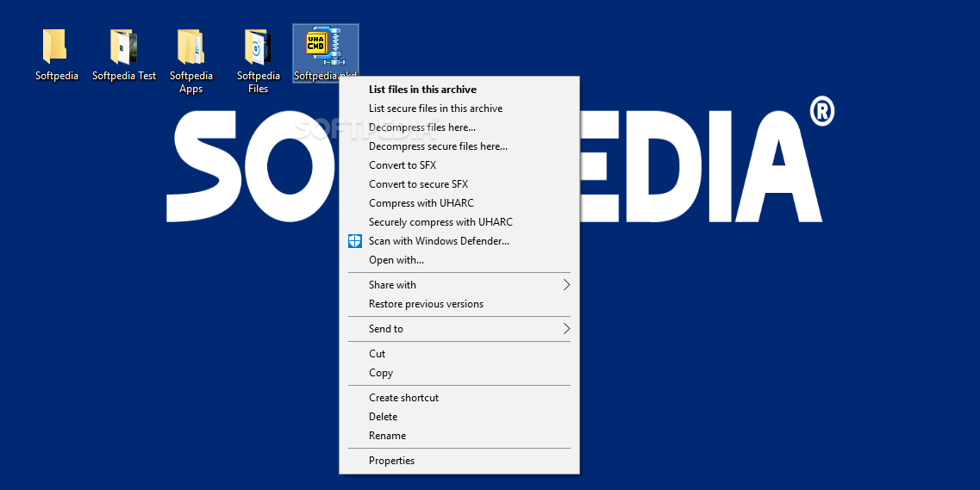Open Properties from the context menu
The height and width of the screenshot is (490, 980).
(459, 461)
